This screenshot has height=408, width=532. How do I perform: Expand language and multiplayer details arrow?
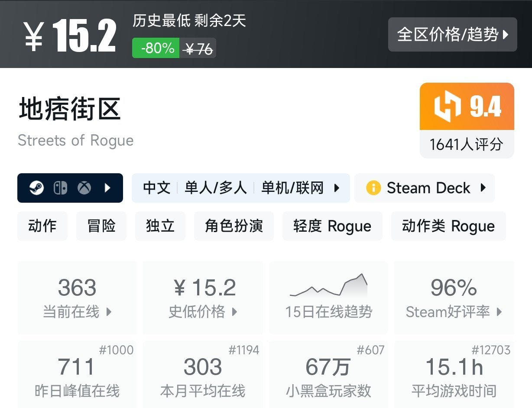tap(336, 188)
